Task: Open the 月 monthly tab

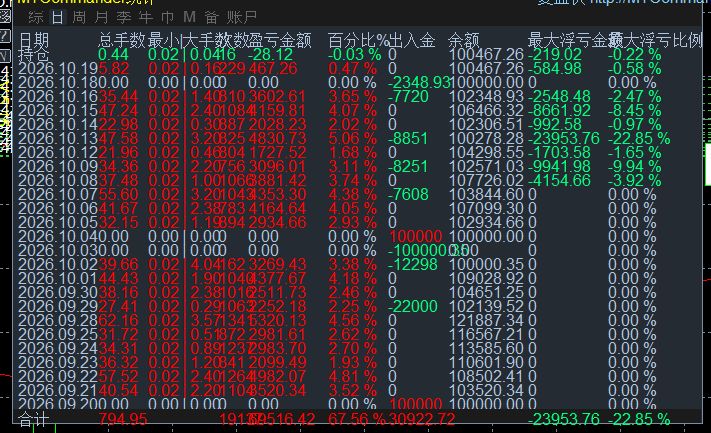Action: (102, 18)
